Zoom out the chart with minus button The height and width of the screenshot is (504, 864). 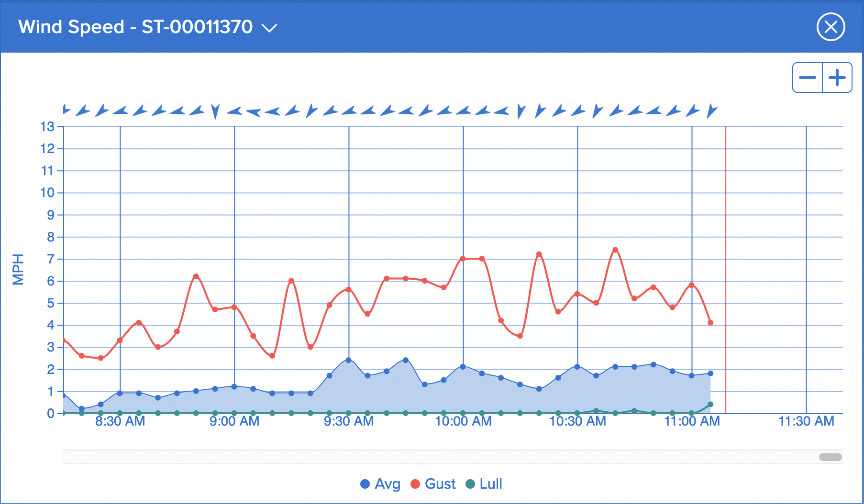[808, 77]
